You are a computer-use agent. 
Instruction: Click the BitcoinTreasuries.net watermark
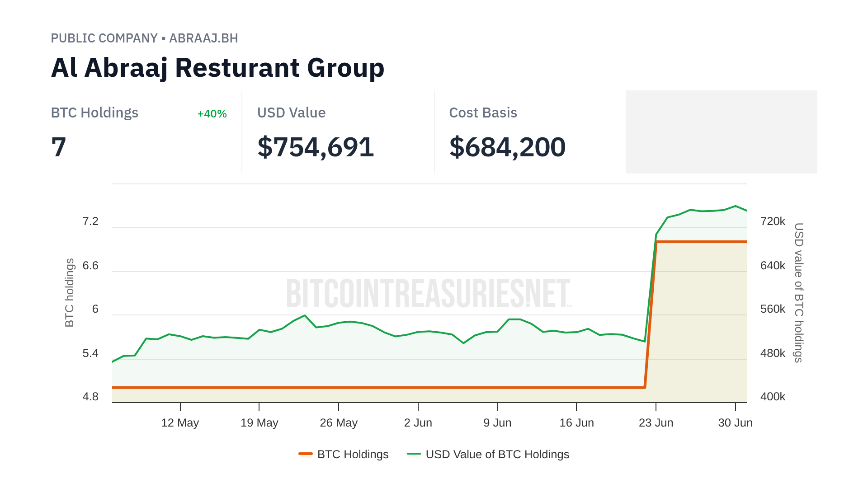coord(429,294)
